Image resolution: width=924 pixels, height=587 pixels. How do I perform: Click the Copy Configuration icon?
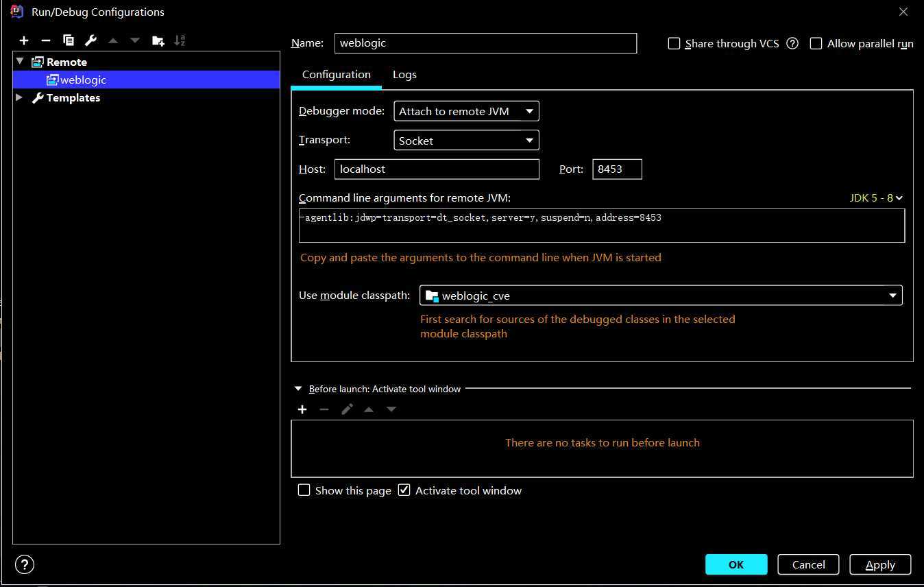coord(69,40)
